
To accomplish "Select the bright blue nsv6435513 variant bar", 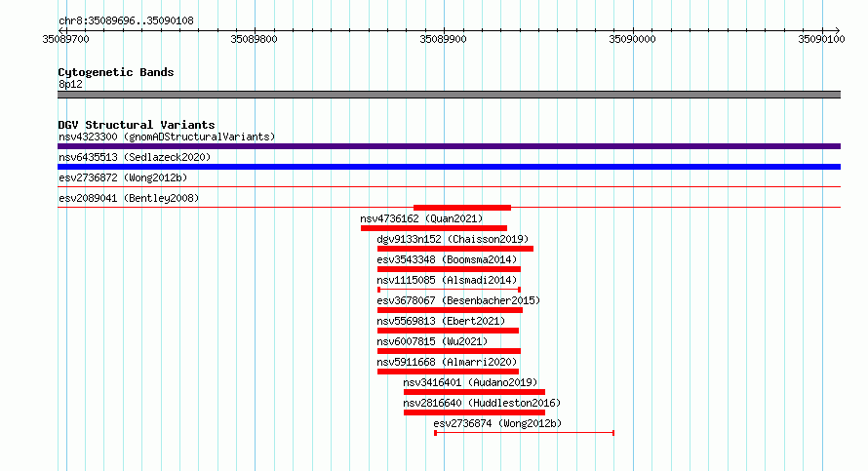I will point(449,167).
